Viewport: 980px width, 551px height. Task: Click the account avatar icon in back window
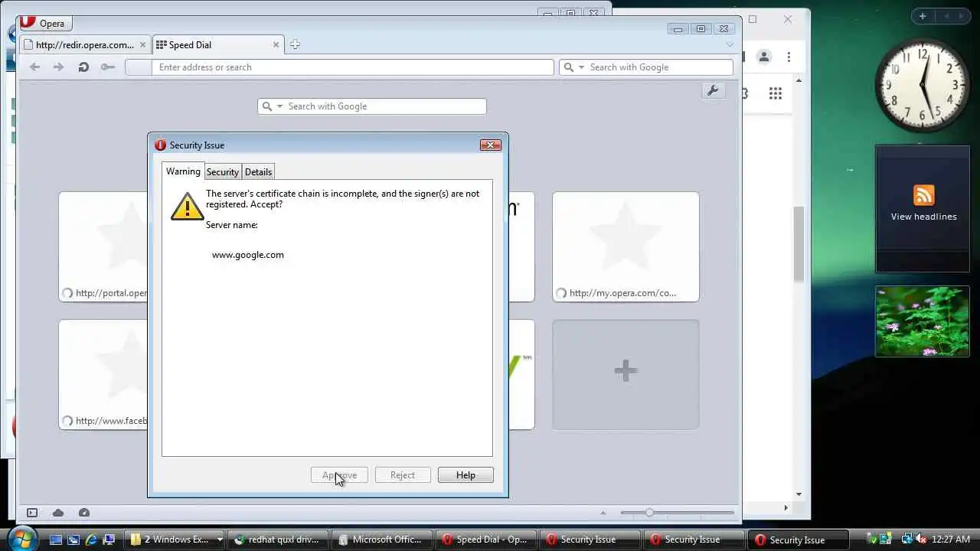pos(763,57)
